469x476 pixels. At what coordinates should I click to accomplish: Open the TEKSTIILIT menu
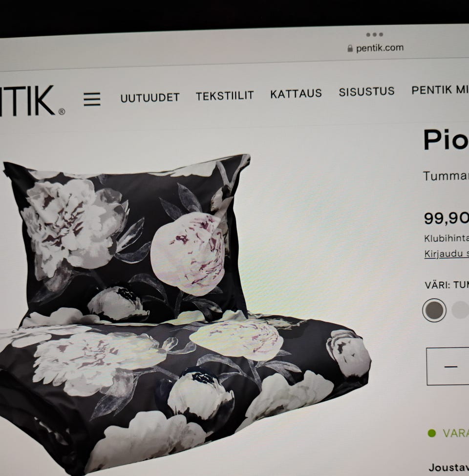225,96
